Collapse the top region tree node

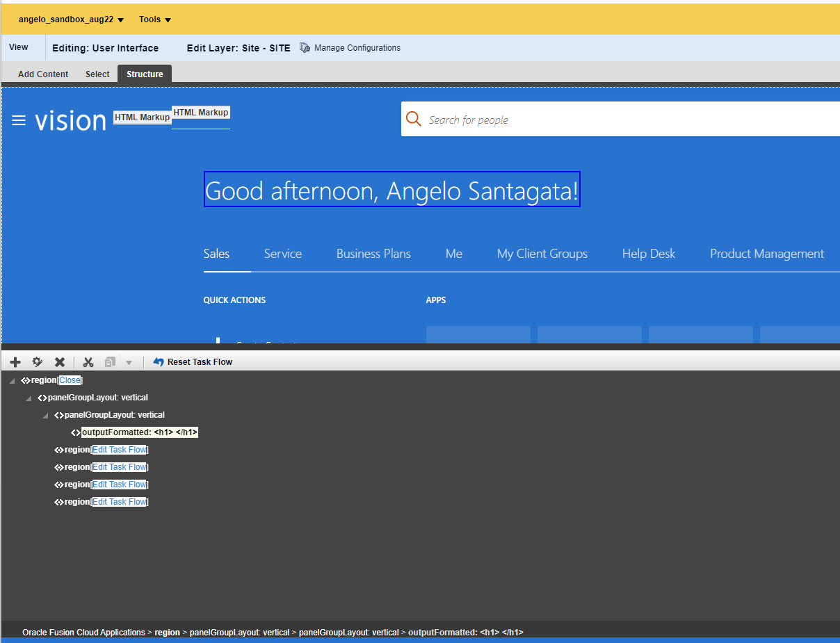pos(12,381)
